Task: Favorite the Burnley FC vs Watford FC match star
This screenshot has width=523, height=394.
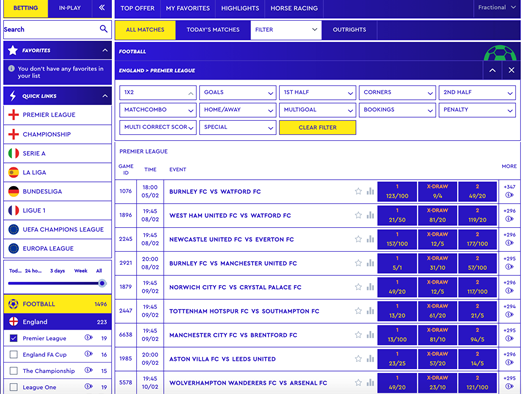Action: [358, 191]
